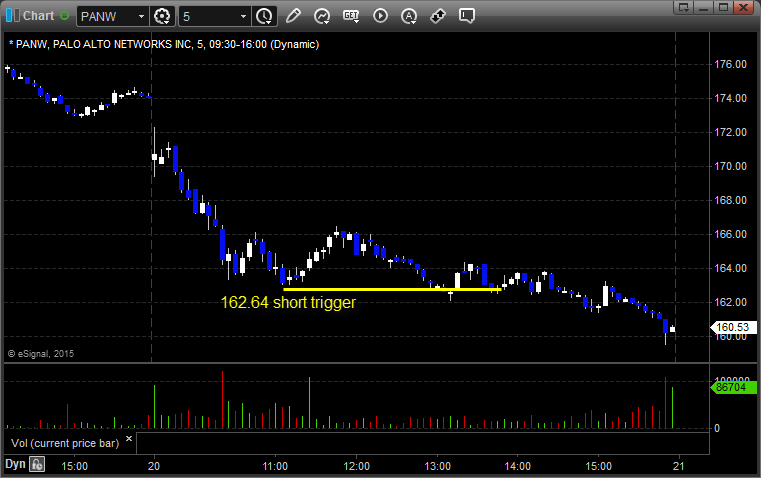Click the 13:00 time axis label
The height and width of the screenshot is (478, 761).
point(438,466)
